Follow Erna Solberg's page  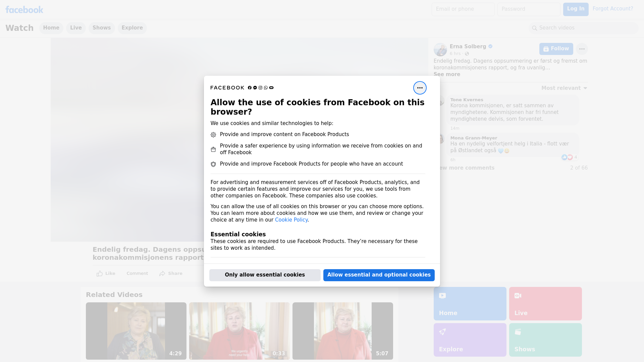coord(556,49)
